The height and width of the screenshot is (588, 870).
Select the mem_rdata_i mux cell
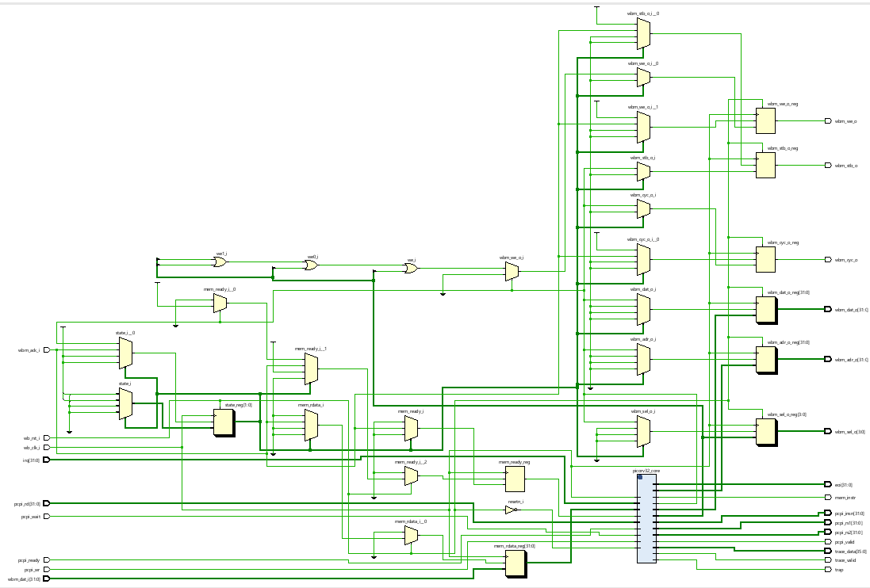click(x=311, y=425)
